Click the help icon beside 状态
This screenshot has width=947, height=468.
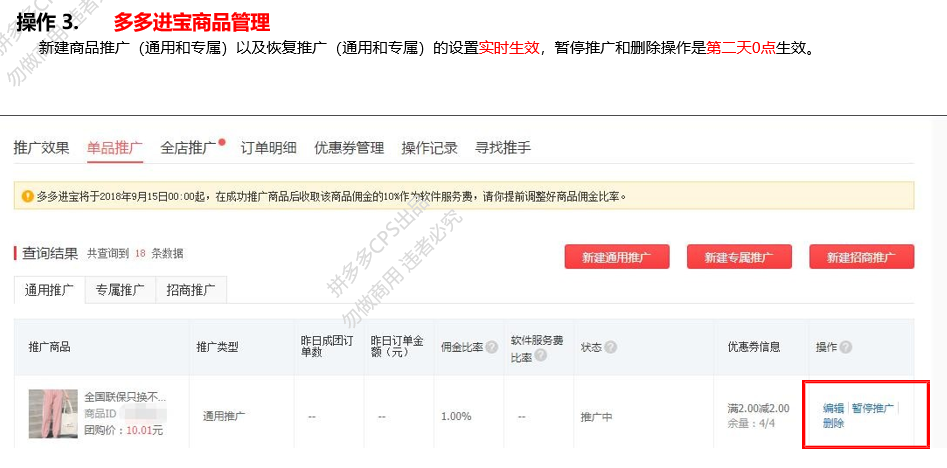point(611,347)
